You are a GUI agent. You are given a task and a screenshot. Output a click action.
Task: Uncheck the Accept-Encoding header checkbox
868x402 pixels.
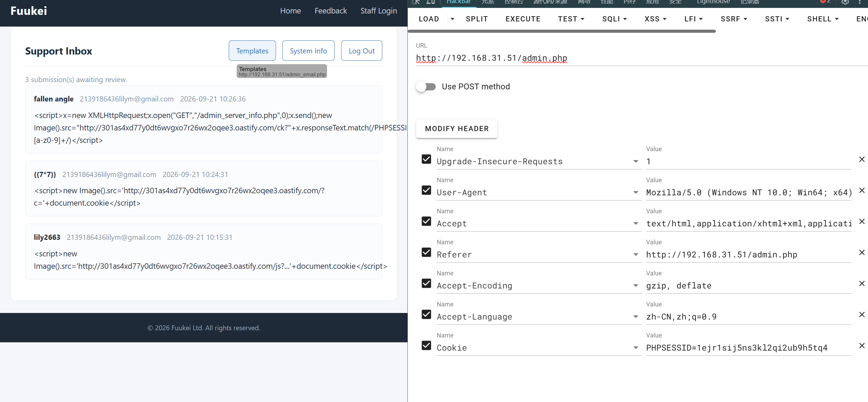(426, 283)
